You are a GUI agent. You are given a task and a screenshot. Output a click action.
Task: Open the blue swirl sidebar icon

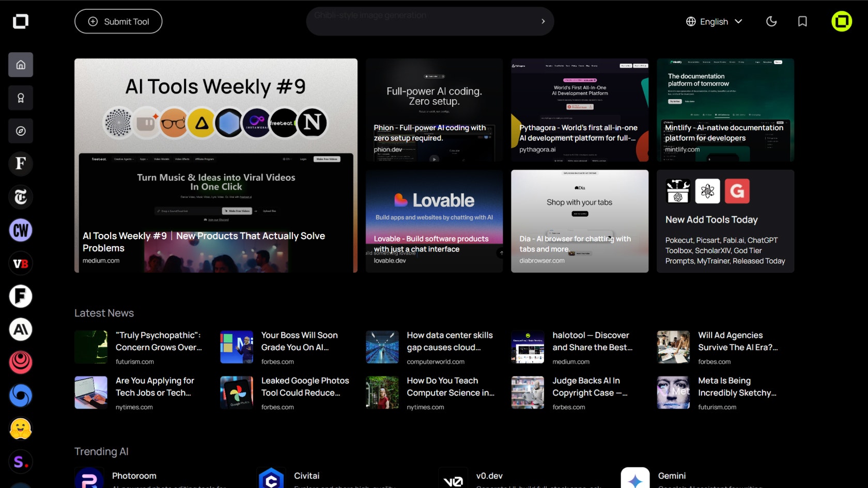pos(21,396)
